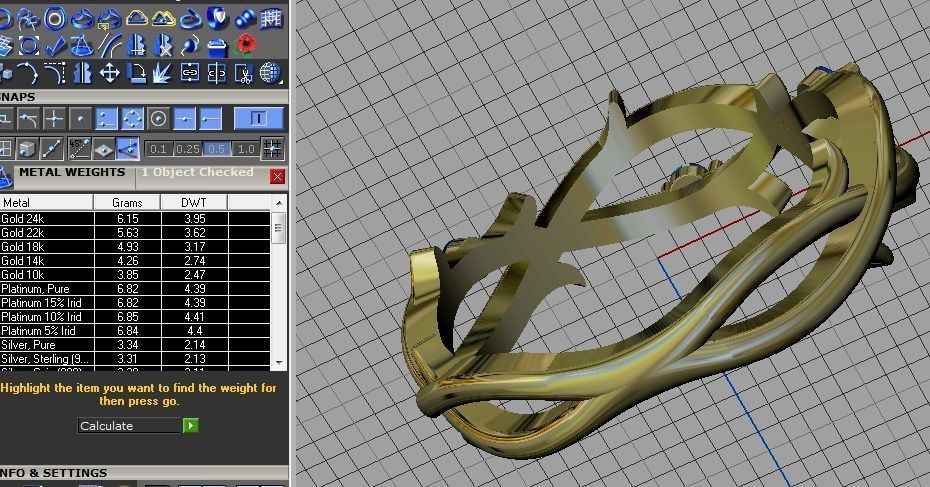Click the blue checkmark icon
Viewport: 930px width, 487px height.
55,46
